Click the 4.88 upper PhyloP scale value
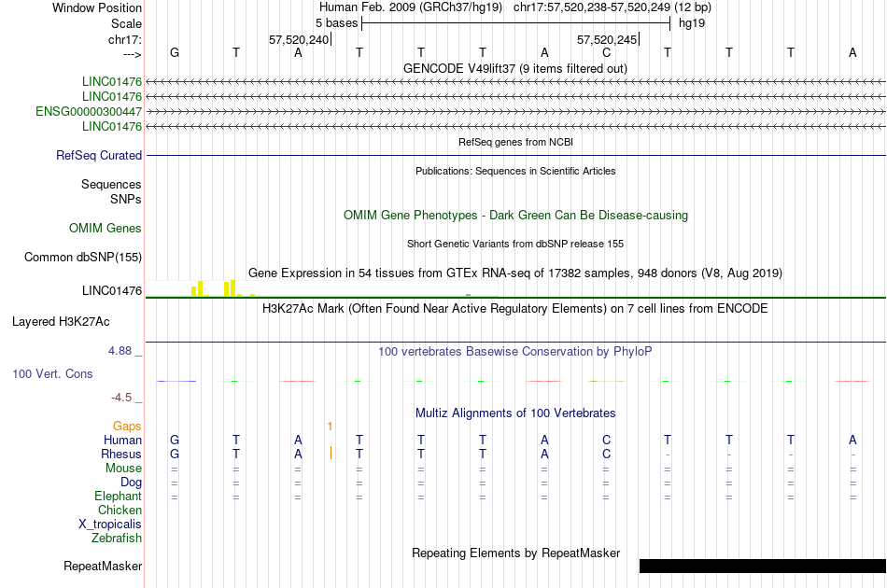This screenshot has height=588, width=887. pos(120,351)
